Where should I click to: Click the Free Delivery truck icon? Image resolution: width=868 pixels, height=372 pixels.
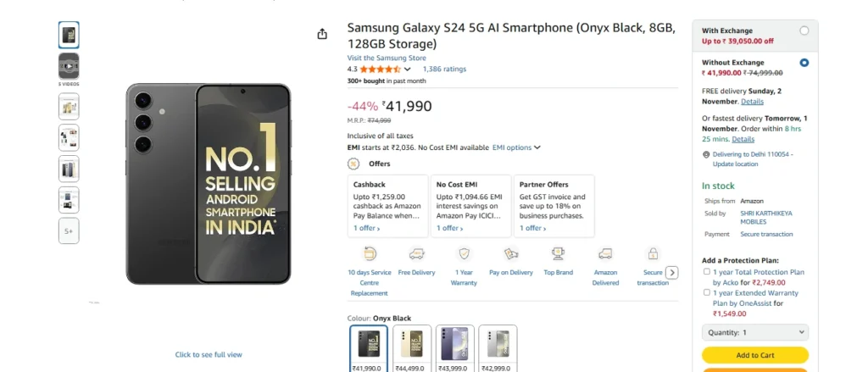point(416,253)
